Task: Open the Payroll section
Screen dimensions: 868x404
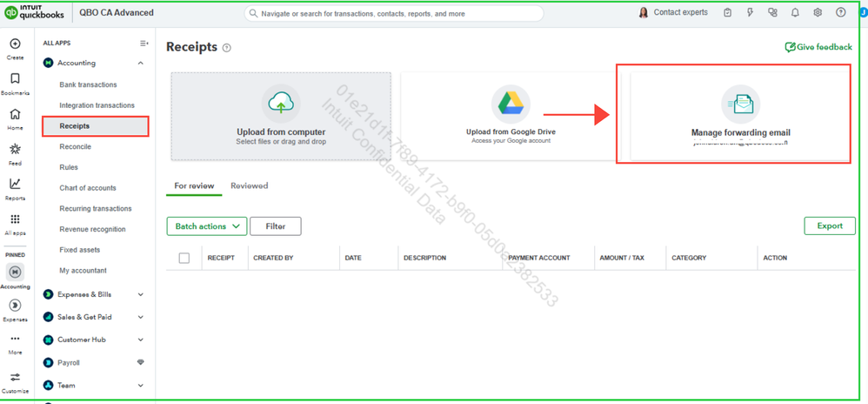Action: click(69, 362)
